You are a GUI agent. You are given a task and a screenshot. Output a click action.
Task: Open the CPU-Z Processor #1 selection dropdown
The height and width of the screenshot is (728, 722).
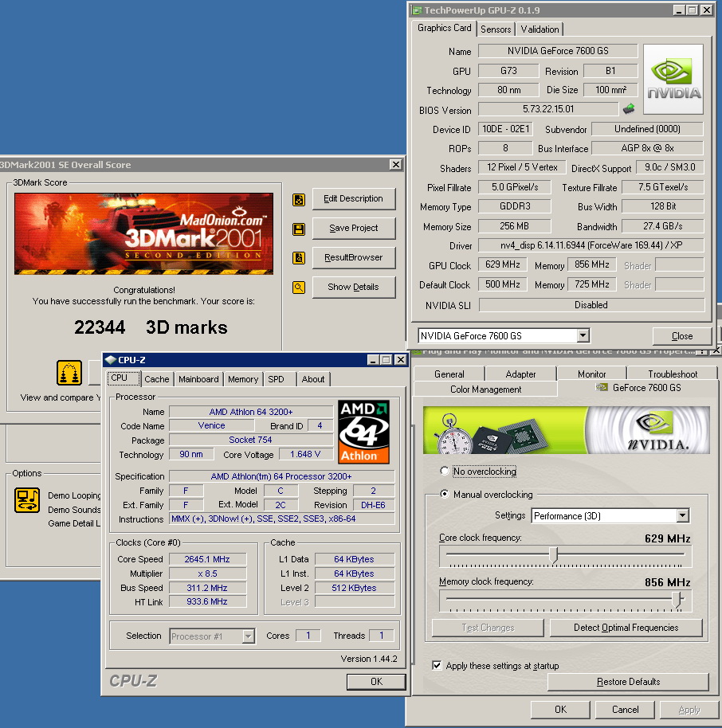click(x=249, y=636)
